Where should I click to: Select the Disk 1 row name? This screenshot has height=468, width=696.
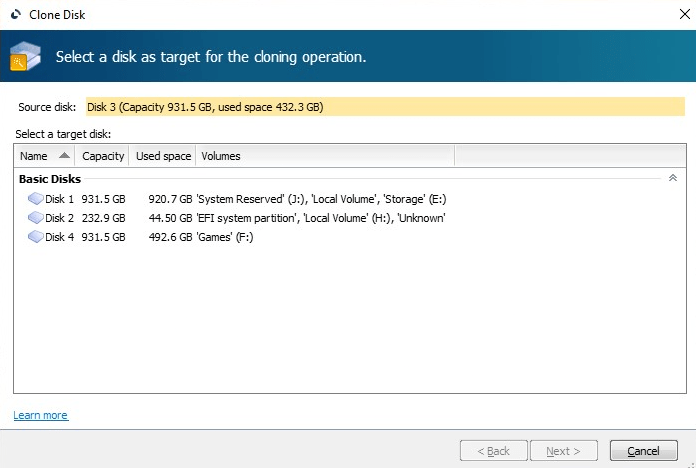pos(59,199)
